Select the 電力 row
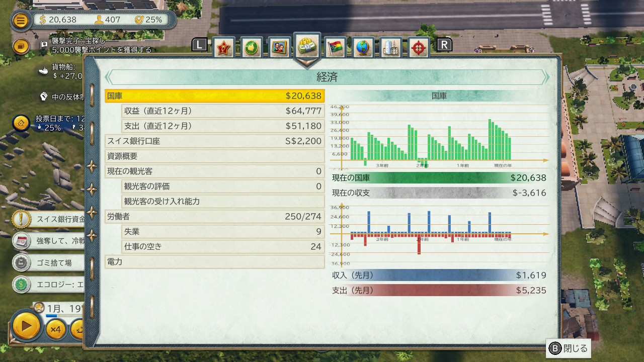 click(x=215, y=261)
